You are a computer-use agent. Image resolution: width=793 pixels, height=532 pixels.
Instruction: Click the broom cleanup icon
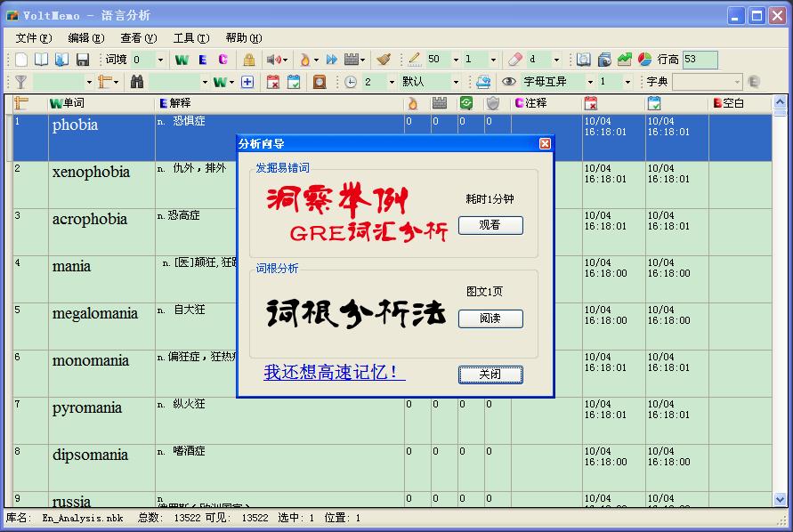coord(383,60)
